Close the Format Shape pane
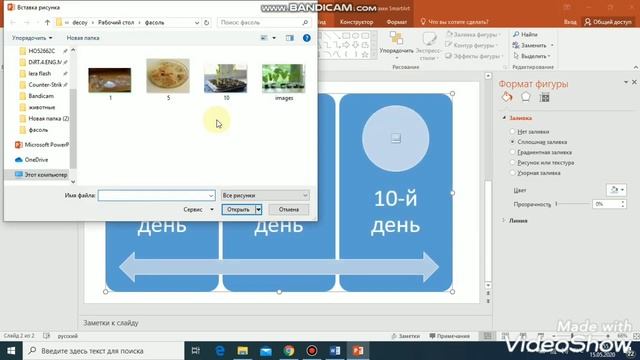The image size is (640, 360). tap(634, 82)
